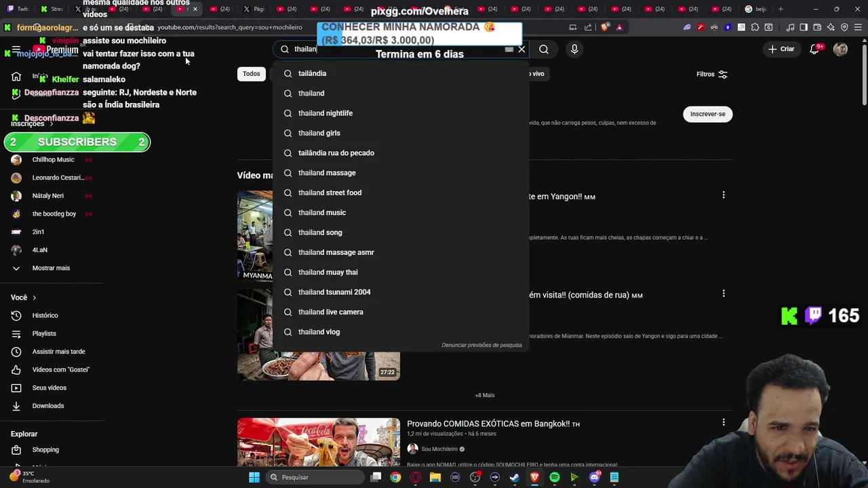Open Discord from the Windows taskbar
The height and width of the screenshot is (488, 868).
click(x=595, y=477)
